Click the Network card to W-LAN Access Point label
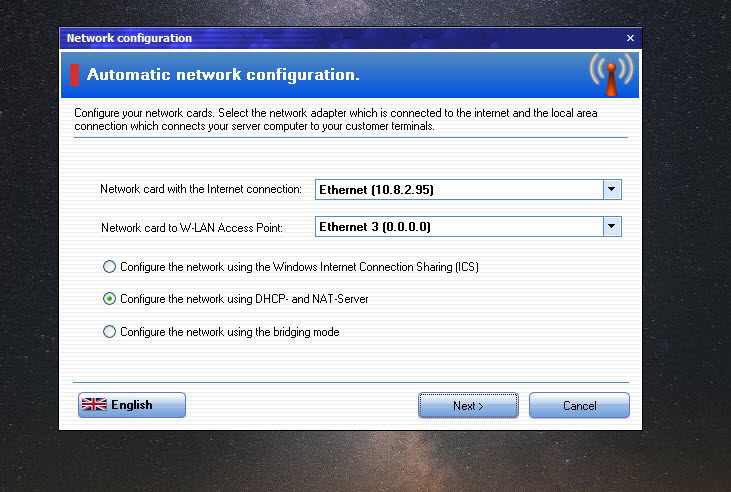The image size is (731, 492). (192, 228)
